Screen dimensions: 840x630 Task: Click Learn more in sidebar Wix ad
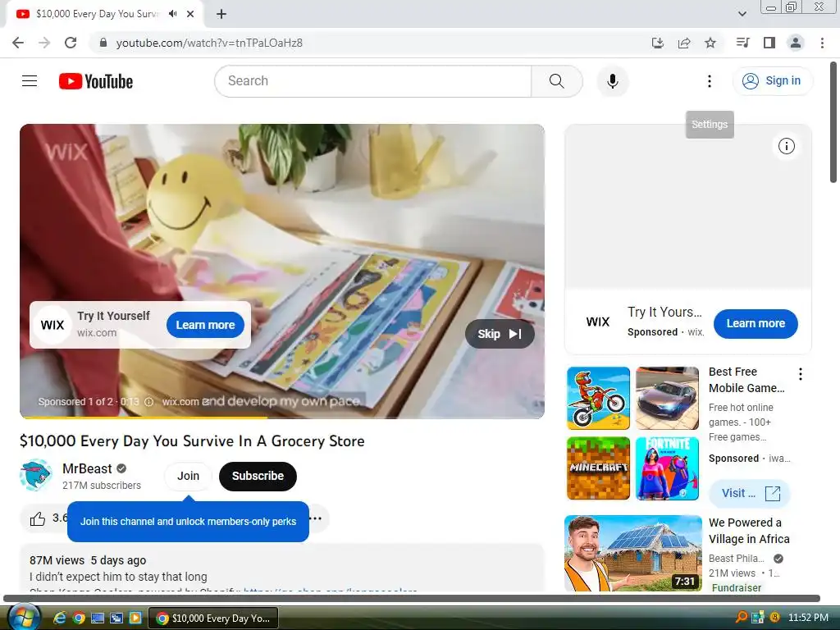756,323
